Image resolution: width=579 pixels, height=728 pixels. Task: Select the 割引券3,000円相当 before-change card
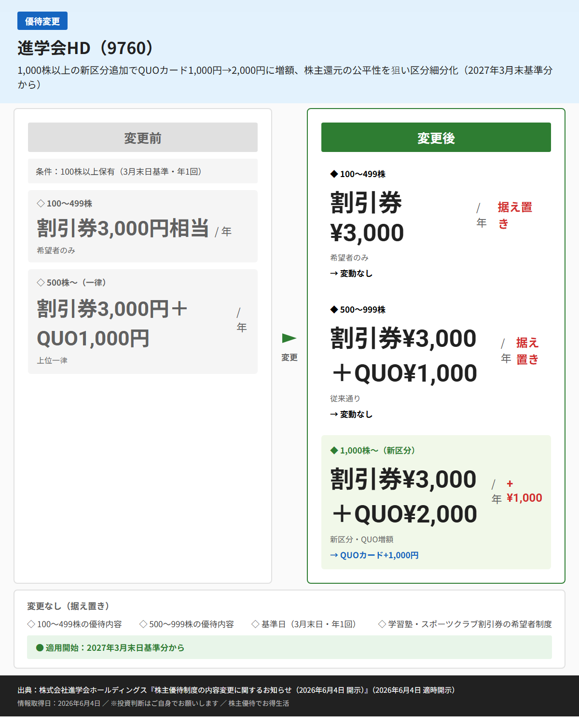click(143, 226)
